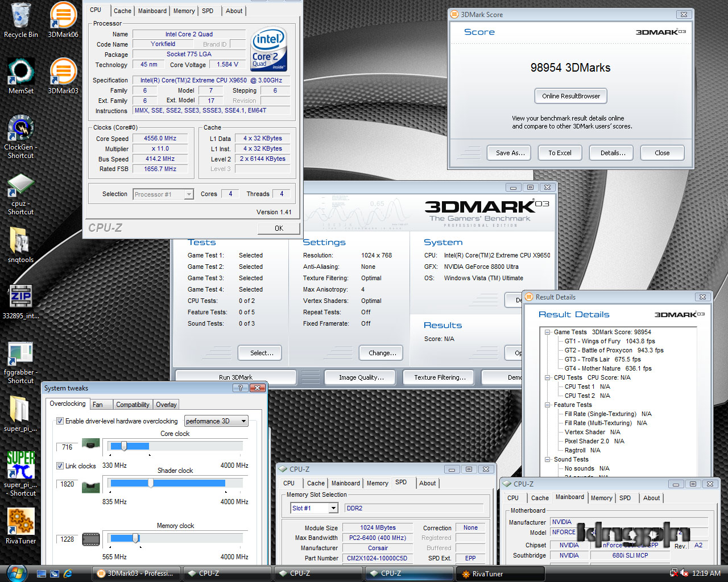Click the shader clock value field 1820
728x582 pixels.
click(68, 484)
